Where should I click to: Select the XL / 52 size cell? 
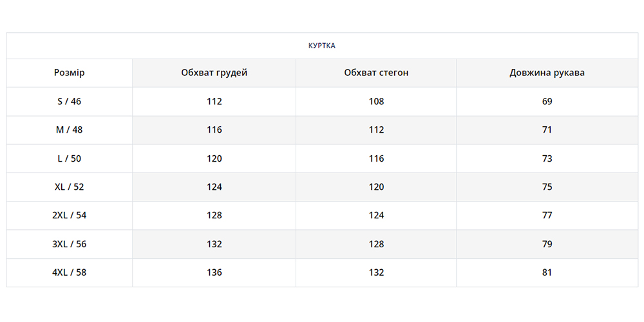coord(70,187)
